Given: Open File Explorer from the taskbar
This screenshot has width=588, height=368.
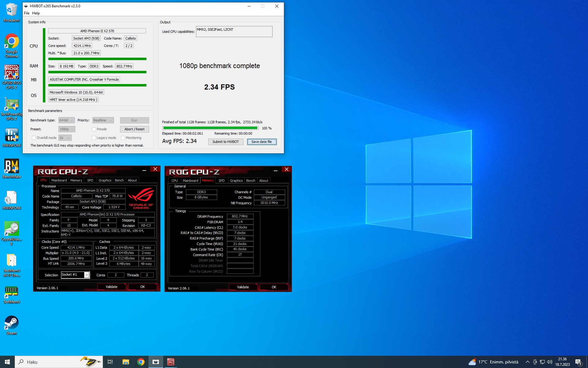Looking at the screenshot, I should pos(126,362).
